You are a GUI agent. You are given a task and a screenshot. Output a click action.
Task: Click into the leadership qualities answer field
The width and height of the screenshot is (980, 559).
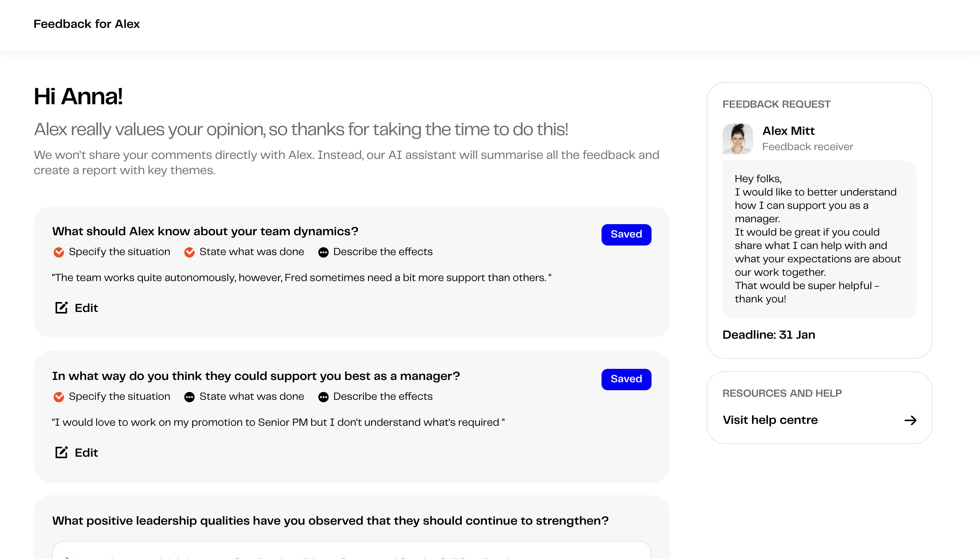pos(351,550)
